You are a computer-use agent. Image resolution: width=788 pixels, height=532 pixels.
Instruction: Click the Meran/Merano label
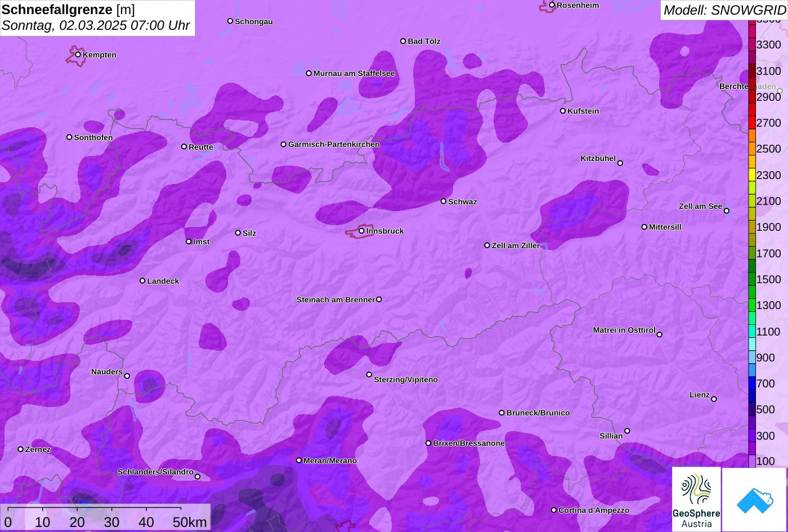click(330, 461)
